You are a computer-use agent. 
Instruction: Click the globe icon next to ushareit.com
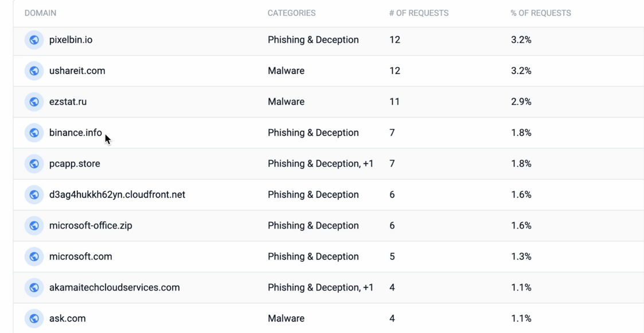(x=34, y=70)
